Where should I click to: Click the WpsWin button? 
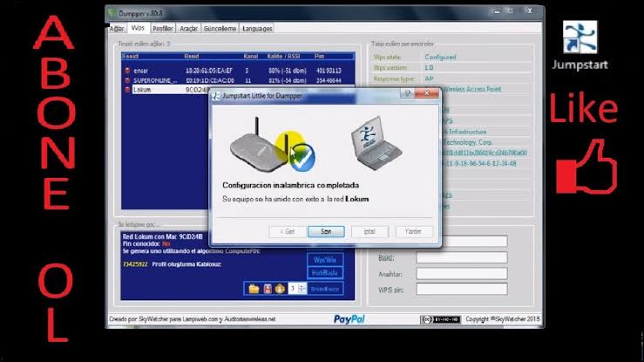pyautogui.click(x=325, y=260)
